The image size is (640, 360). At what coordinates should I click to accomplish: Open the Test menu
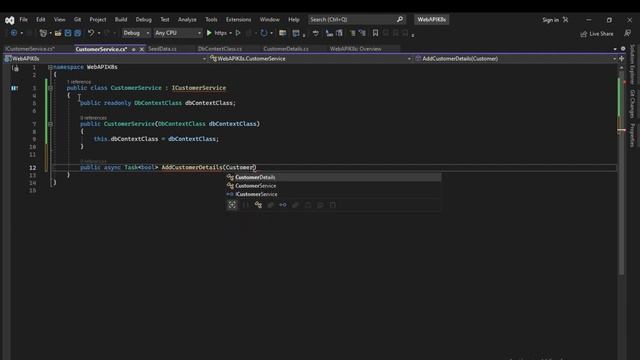(164, 20)
